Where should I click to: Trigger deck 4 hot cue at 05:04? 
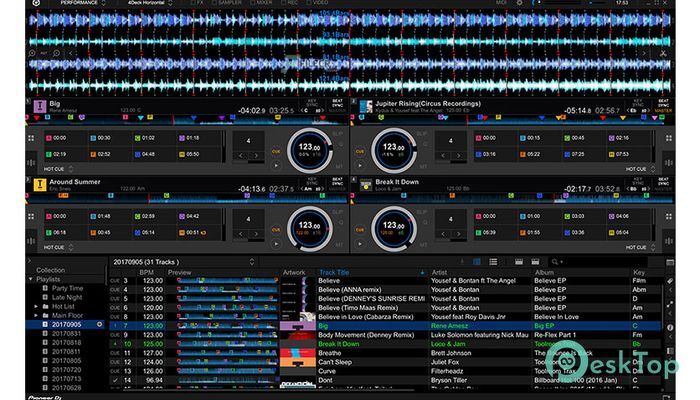coord(628,233)
